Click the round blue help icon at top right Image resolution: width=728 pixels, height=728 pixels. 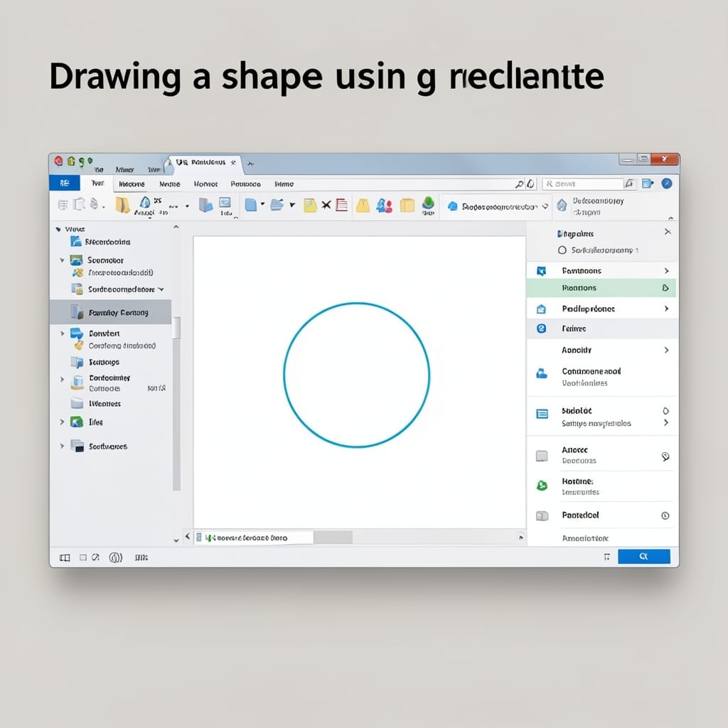coord(667,183)
